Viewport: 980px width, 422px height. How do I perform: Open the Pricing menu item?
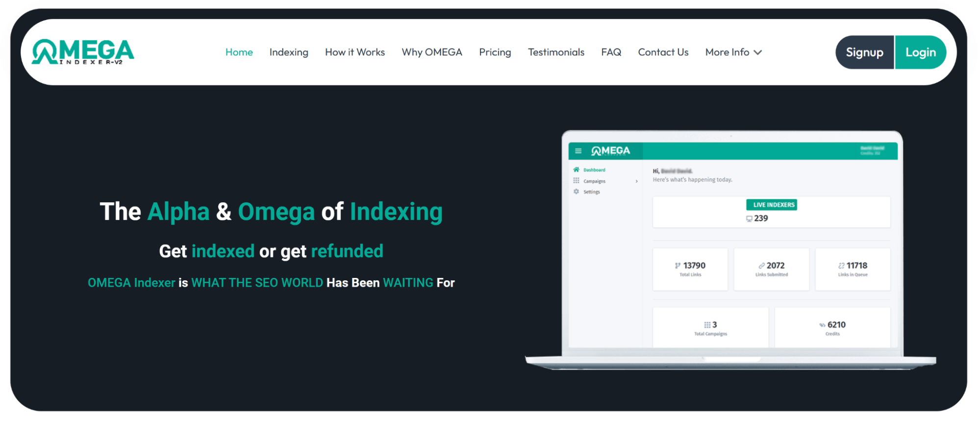coord(495,52)
